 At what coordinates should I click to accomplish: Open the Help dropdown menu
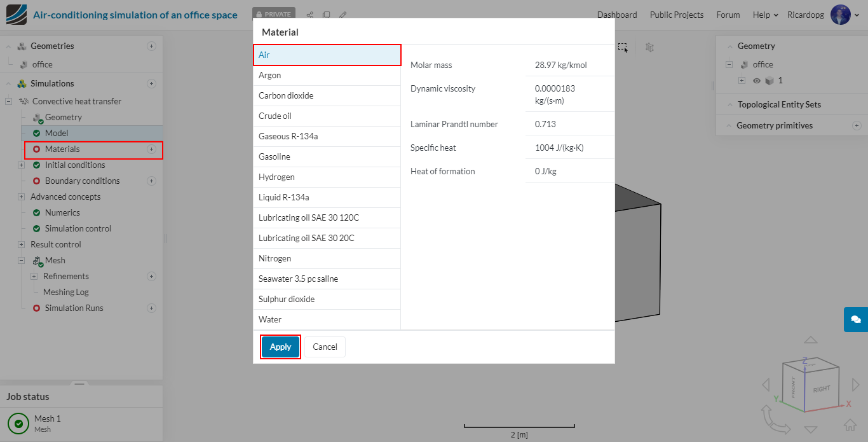tap(765, 15)
